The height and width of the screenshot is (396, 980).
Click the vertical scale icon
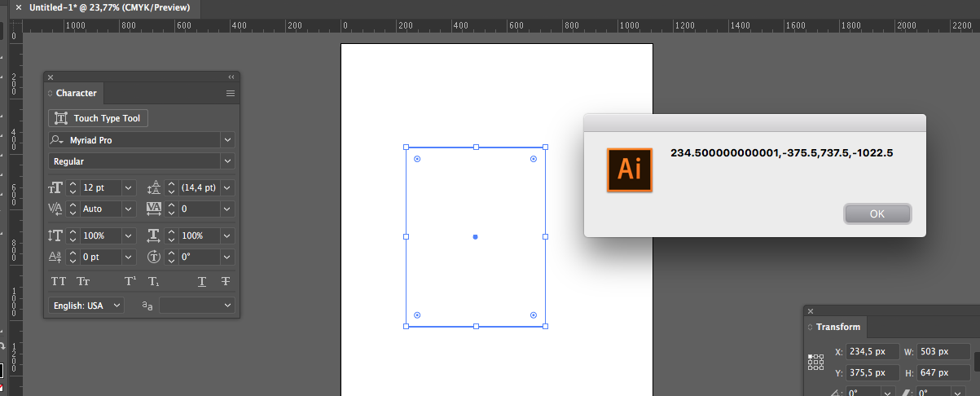tap(55, 235)
